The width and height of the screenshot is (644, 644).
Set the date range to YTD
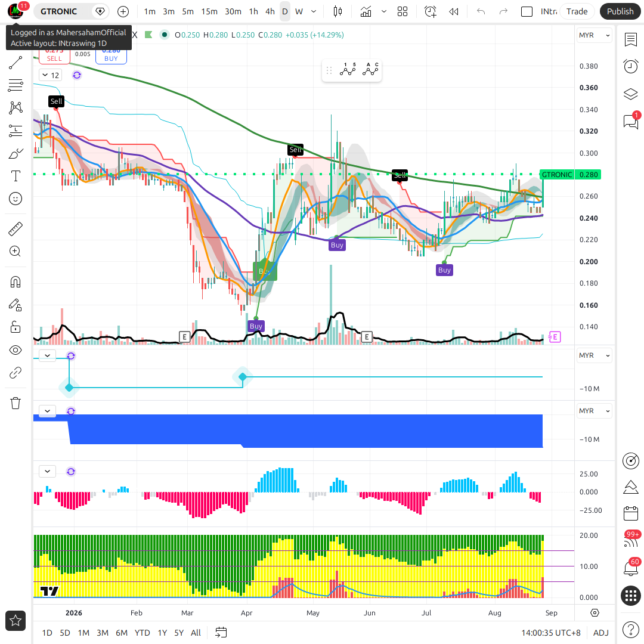tap(142, 633)
